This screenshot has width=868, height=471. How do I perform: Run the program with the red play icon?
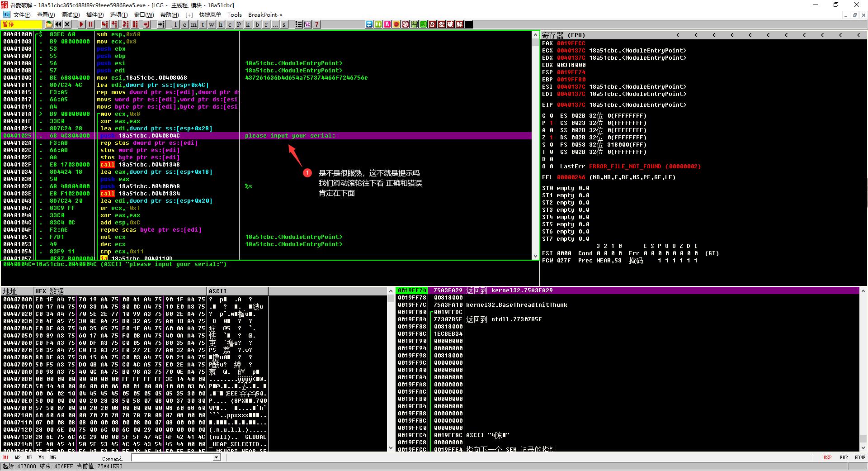click(81, 24)
